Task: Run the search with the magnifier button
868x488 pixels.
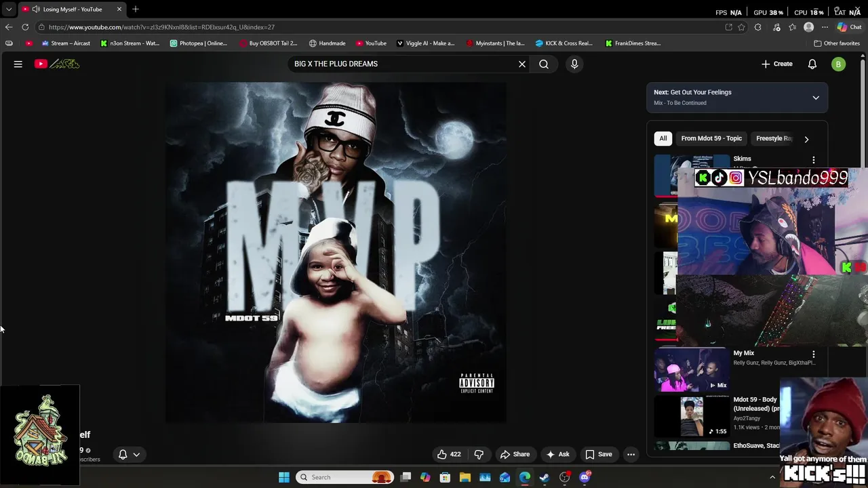Action: (x=544, y=64)
